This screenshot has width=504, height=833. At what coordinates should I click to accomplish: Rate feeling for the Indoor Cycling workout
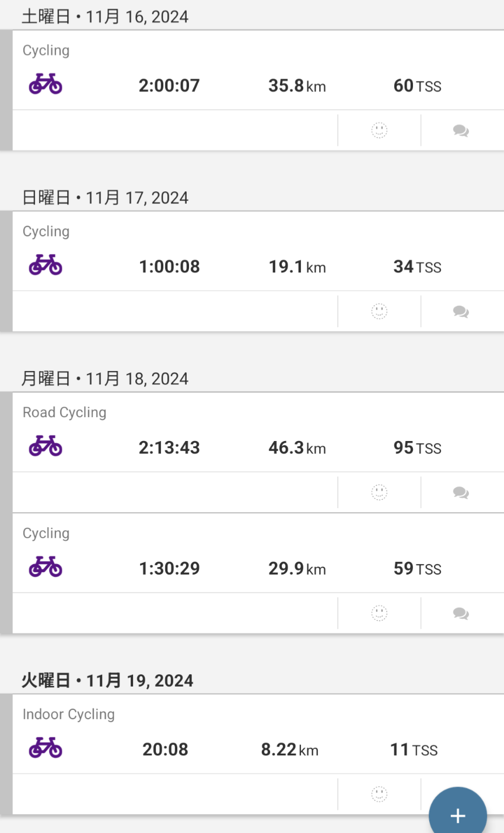[379, 794]
